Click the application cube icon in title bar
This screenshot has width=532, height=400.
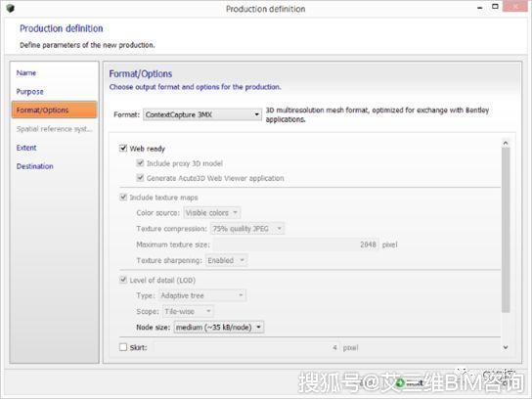click(10, 8)
